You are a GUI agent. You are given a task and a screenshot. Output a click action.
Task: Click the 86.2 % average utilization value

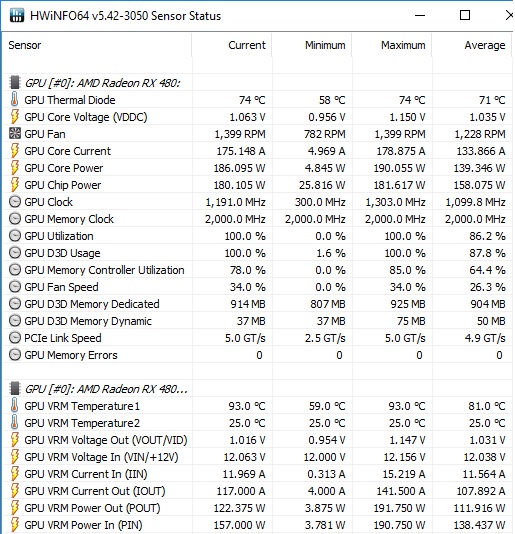[x=487, y=236]
